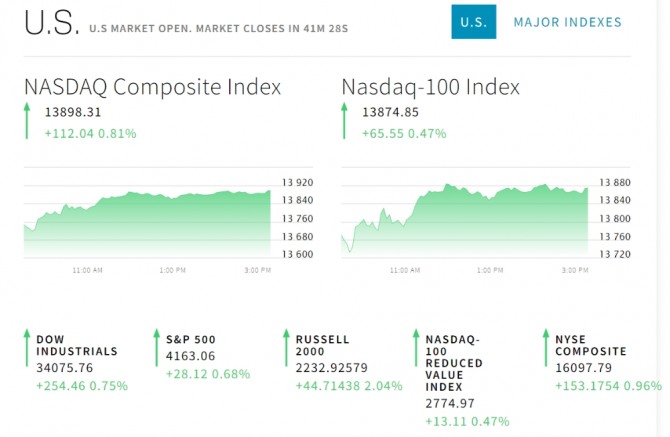Open S&P 500 index link

click(193, 339)
